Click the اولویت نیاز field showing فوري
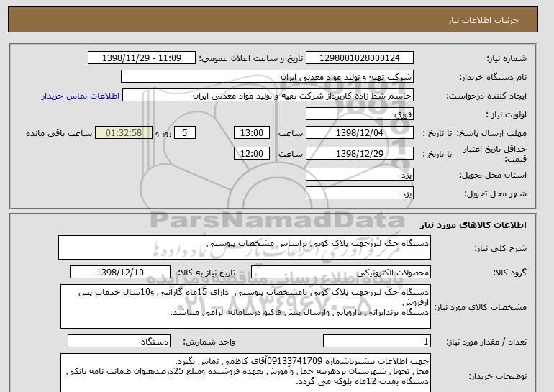The height and width of the screenshot is (392, 554). (359, 114)
